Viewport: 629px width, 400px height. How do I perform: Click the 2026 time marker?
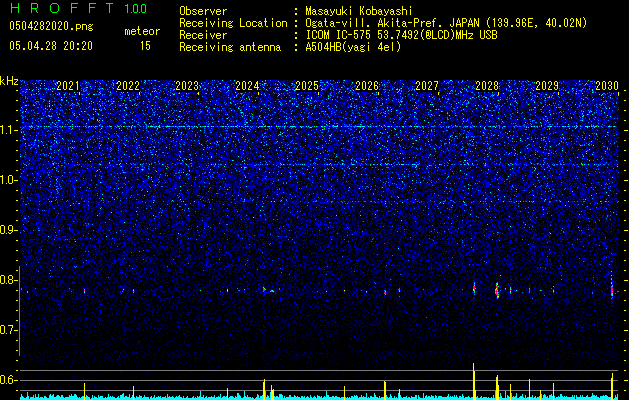pyautogui.click(x=367, y=86)
